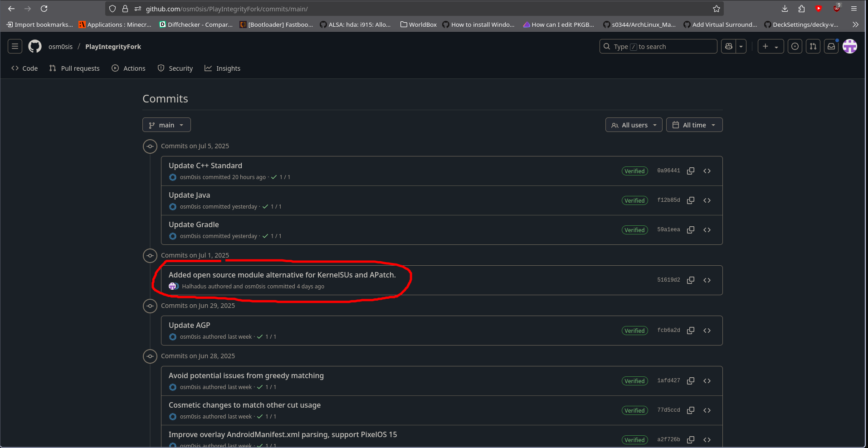Viewport: 868px width, 448px height.
Task: Copy full SHA for commit f12b85d
Action: 691,200
